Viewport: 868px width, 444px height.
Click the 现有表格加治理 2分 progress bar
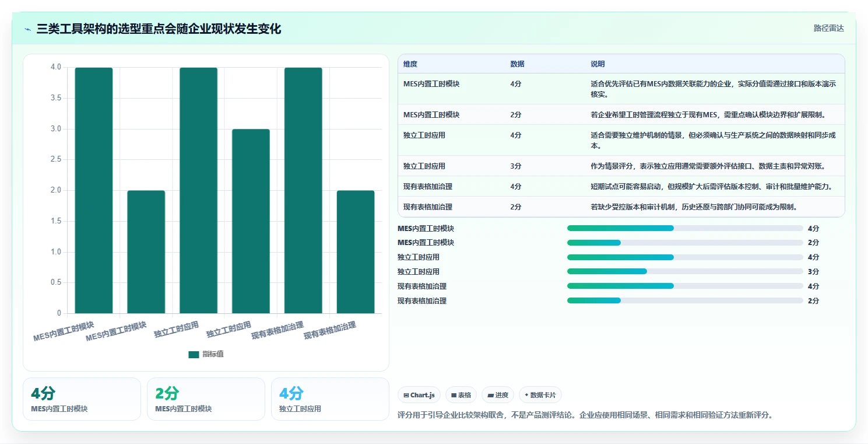pyautogui.click(x=685, y=300)
